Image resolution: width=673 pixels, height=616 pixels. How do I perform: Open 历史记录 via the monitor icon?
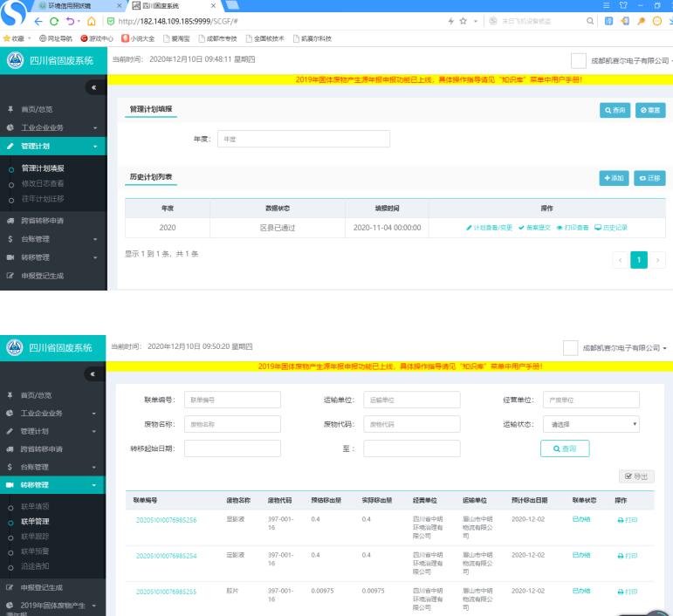597,228
